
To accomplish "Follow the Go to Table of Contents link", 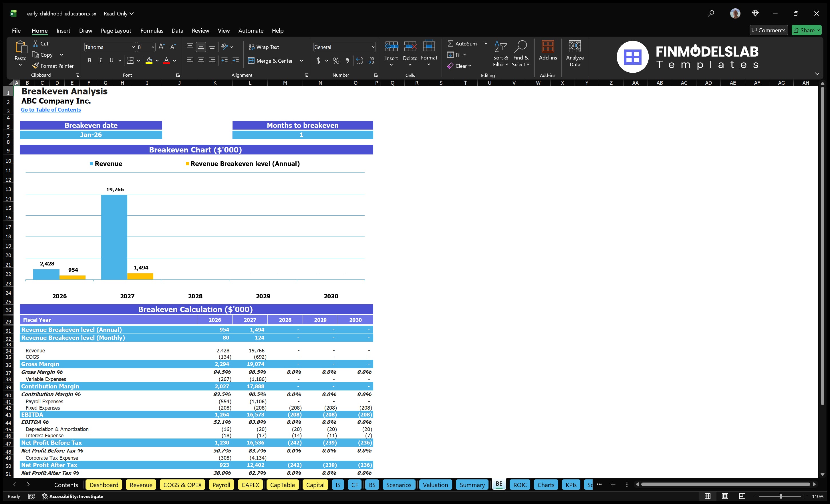I will click(x=51, y=110).
